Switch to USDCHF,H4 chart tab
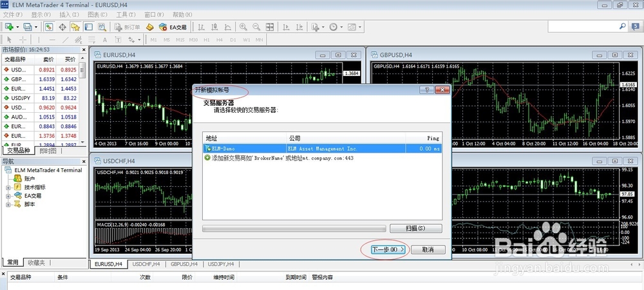Image resolution: width=644 pixels, height=290 pixels. tap(146, 264)
